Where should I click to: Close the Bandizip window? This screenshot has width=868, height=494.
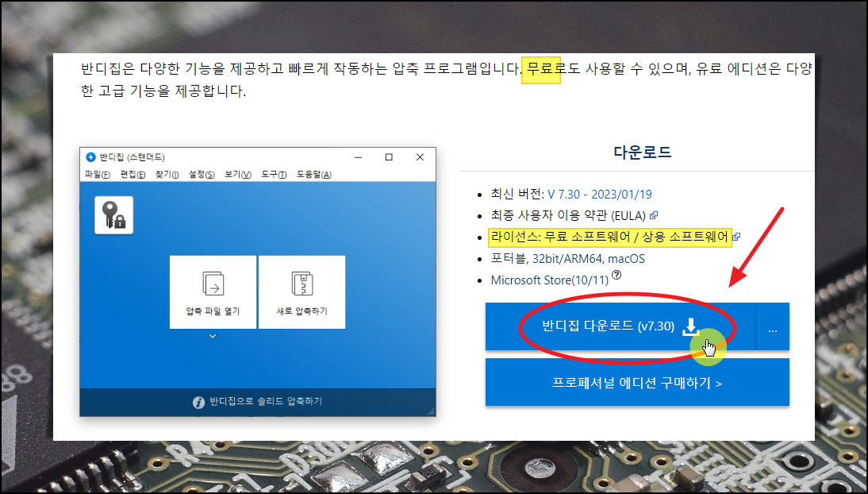pyautogui.click(x=420, y=157)
